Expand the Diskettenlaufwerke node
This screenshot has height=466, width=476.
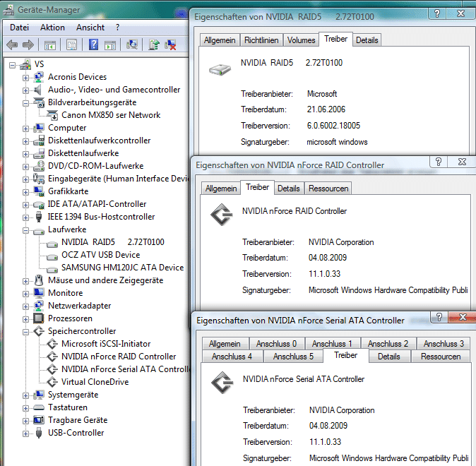coord(26,154)
